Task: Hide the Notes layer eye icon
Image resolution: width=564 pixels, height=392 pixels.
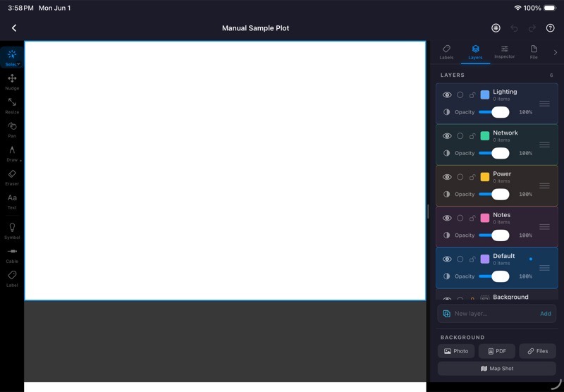Action: click(x=447, y=218)
